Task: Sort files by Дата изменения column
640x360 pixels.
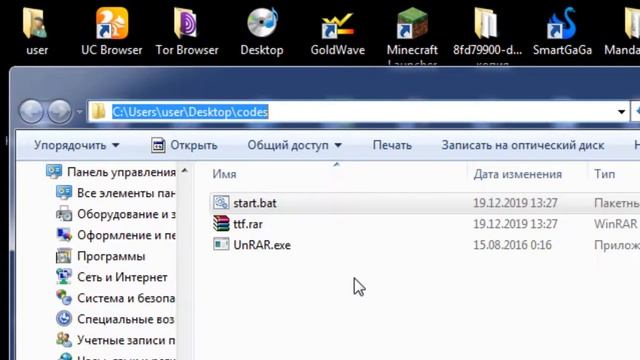Action: click(x=518, y=174)
